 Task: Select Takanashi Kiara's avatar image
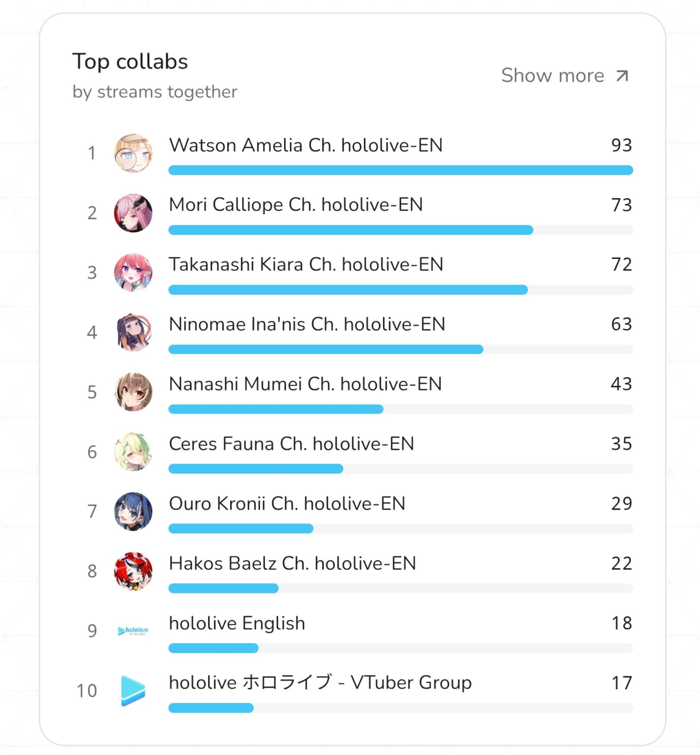(x=133, y=273)
